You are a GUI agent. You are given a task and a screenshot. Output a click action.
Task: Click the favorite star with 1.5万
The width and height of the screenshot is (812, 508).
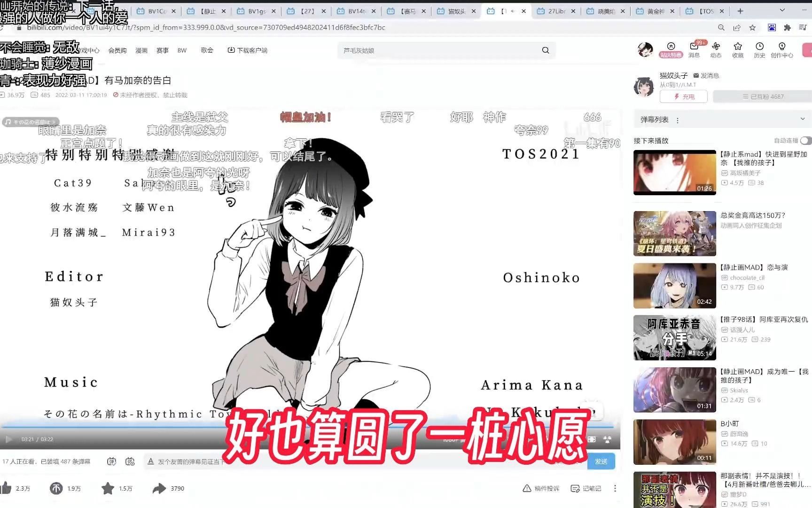click(108, 488)
